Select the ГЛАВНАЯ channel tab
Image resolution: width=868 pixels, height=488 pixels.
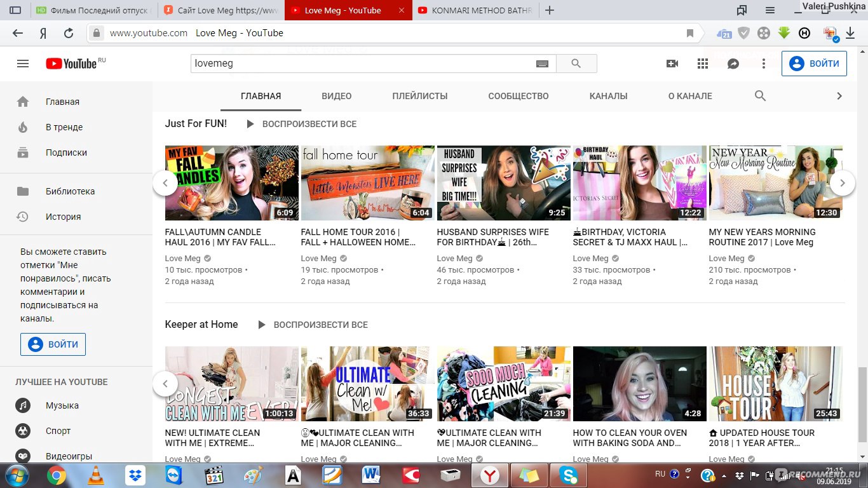click(x=261, y=96)
